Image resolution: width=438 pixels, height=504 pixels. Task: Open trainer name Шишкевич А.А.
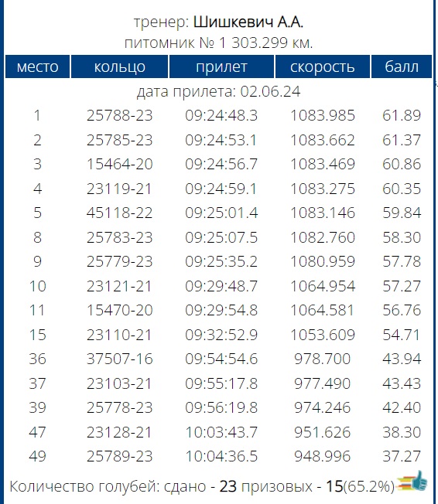coord(248,22)
